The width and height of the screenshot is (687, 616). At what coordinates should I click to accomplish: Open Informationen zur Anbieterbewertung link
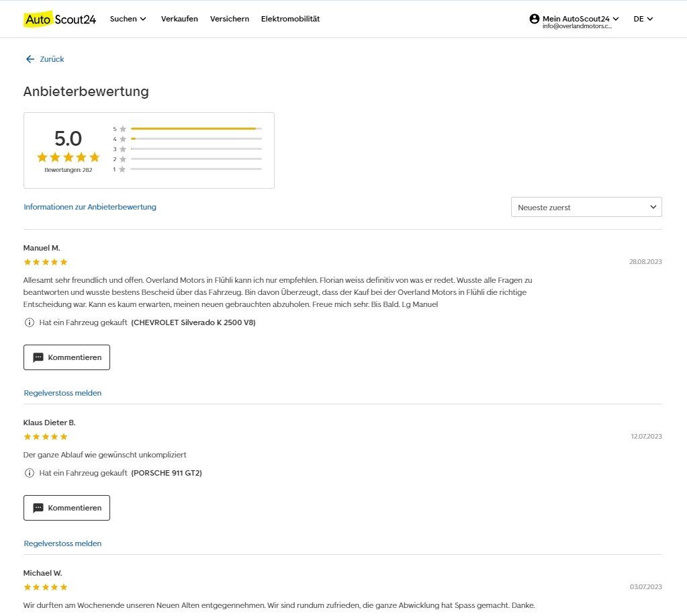coord(90,207)
